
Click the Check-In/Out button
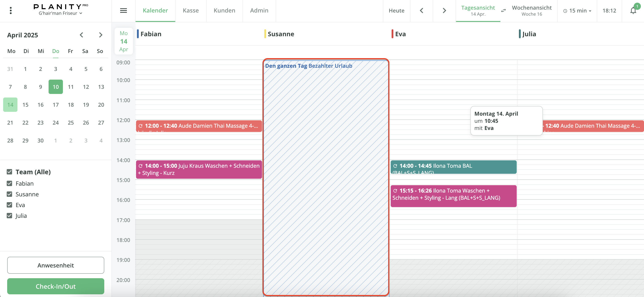tap(55, 286)
